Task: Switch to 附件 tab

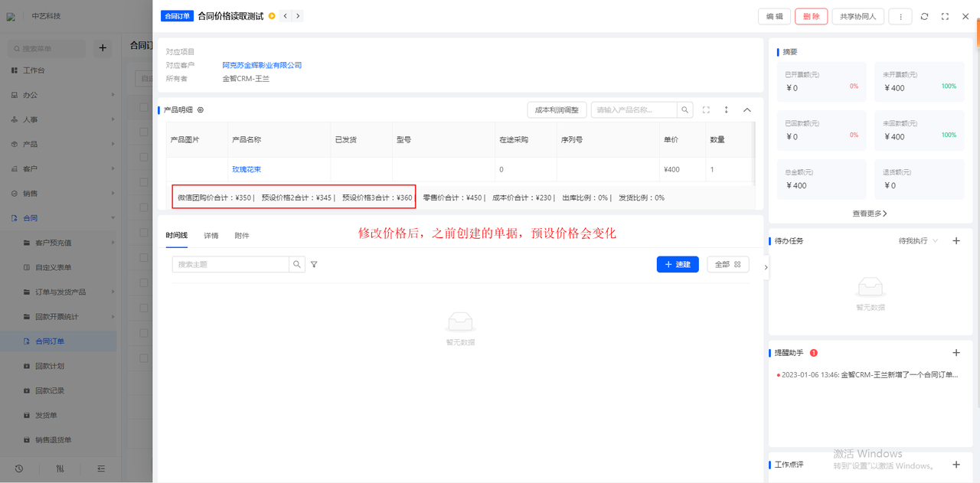Action: 242,236
